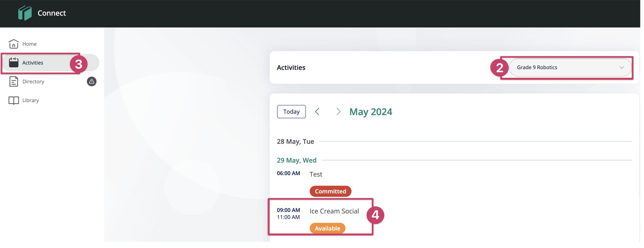The height and width of the screenshot is (248, 644).
Task: Click the dropdown arrow beside Grade 9 Robotics
Action: [x=622, y=68]
